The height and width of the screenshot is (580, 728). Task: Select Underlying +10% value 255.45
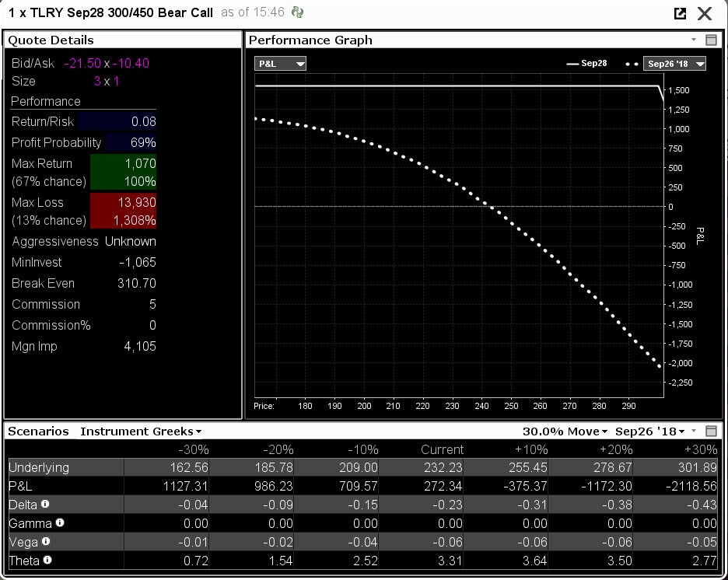click(528, 467)
